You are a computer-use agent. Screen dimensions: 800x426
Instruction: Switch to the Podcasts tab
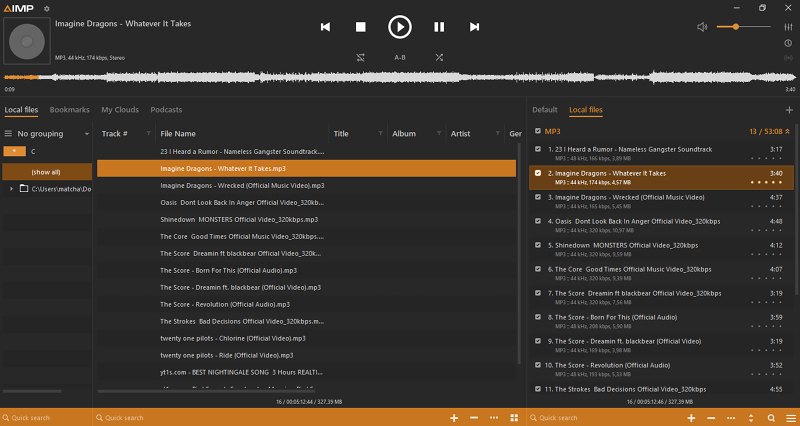[166, 110]
